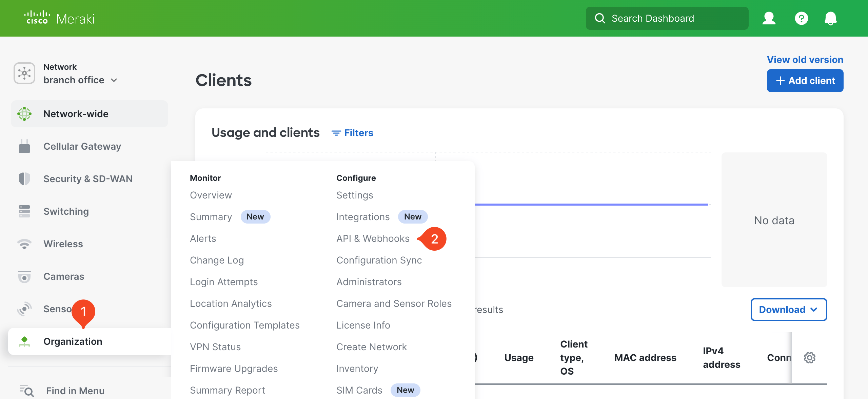This screenshot has height=399, width=868.
Task: Select the Organization menu item
Action: point(90,341)
